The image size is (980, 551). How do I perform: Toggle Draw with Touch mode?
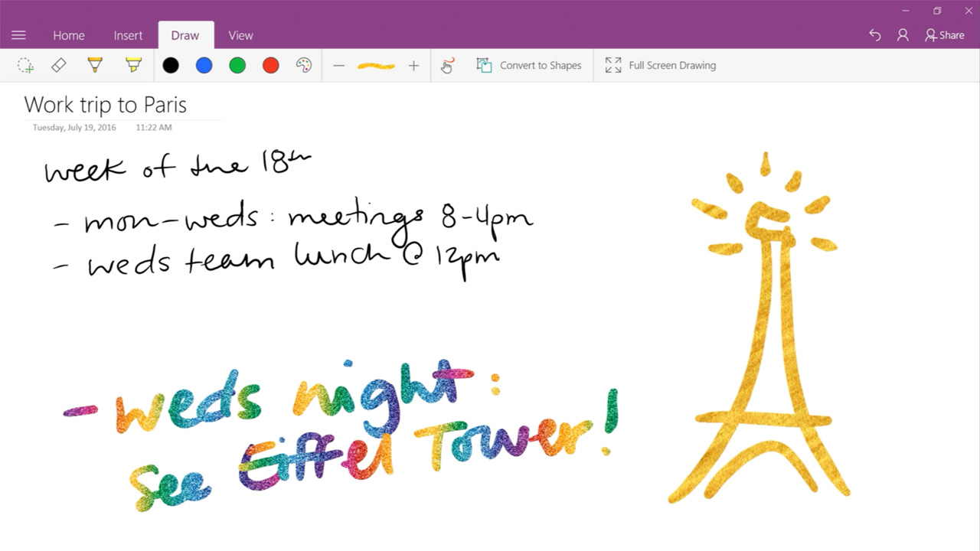[x=447, y=65]
